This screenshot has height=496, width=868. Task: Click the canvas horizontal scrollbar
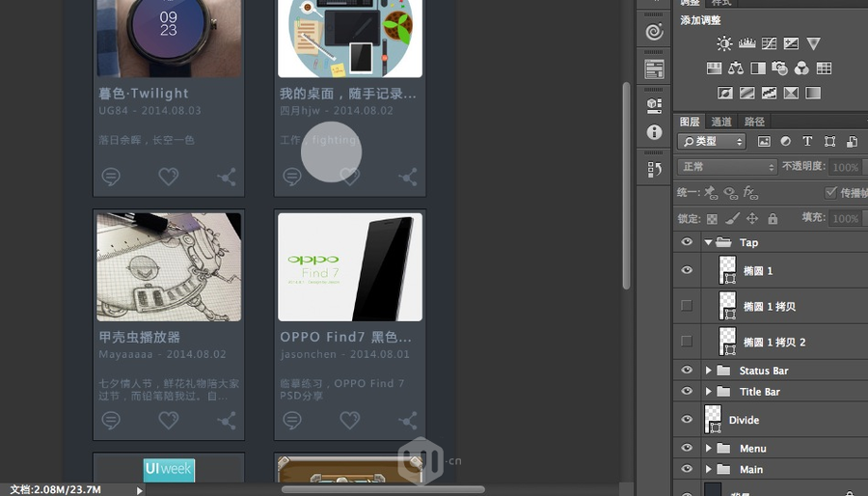383,489
